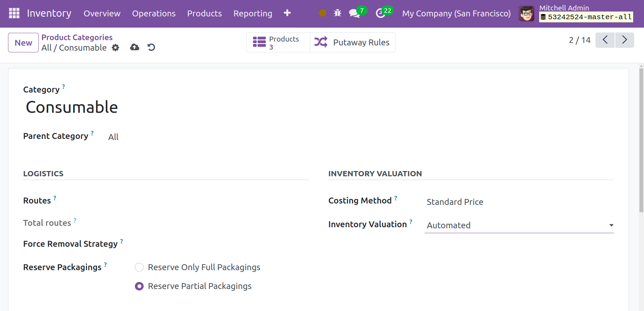Click the cloud save icon
644x311 pixels.
pyautogui.click(x=135, y=47)
